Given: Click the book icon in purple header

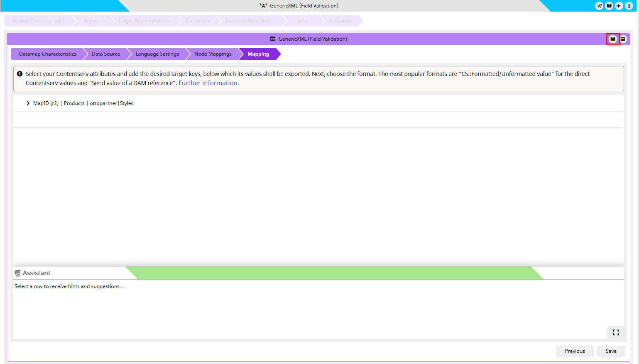Looking at the screenshot, I should point(612,39).
